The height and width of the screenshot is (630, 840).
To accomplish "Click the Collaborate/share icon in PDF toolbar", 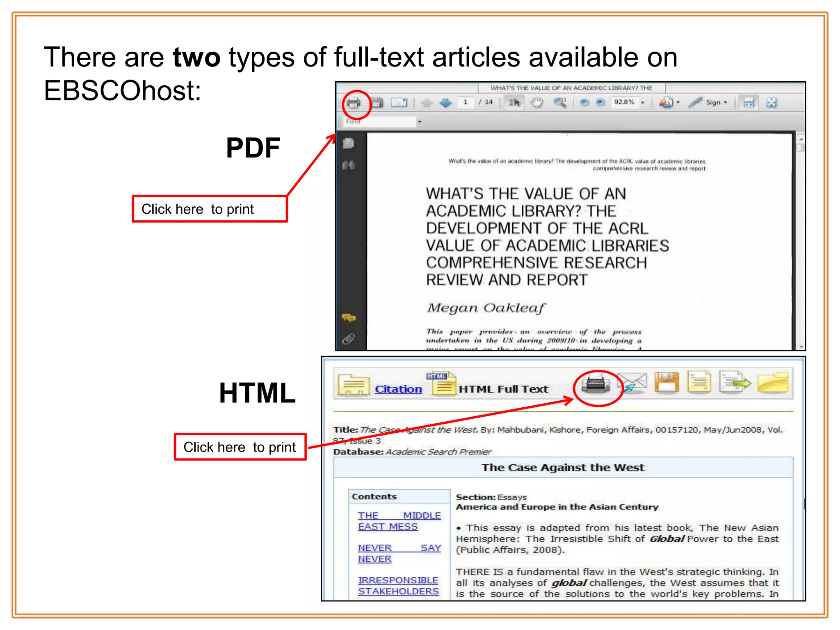I will coord(666,103).
